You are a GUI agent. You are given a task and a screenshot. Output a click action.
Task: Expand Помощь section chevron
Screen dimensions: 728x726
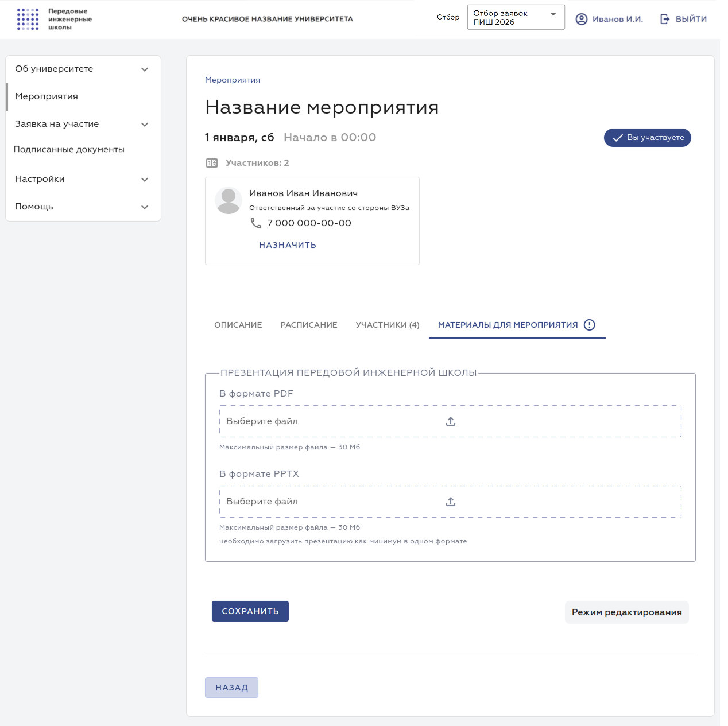[145, 207]
